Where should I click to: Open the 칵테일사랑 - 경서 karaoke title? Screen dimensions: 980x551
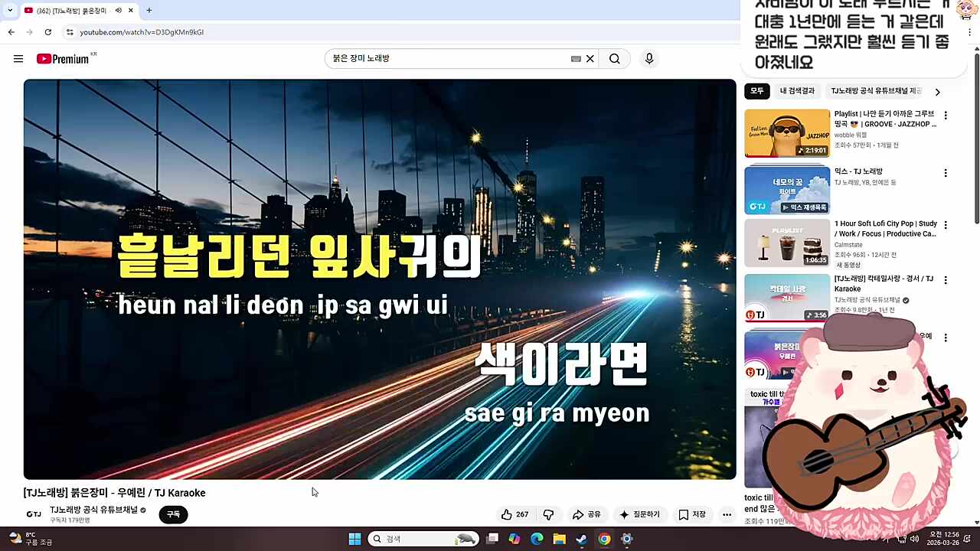(884, 284)
